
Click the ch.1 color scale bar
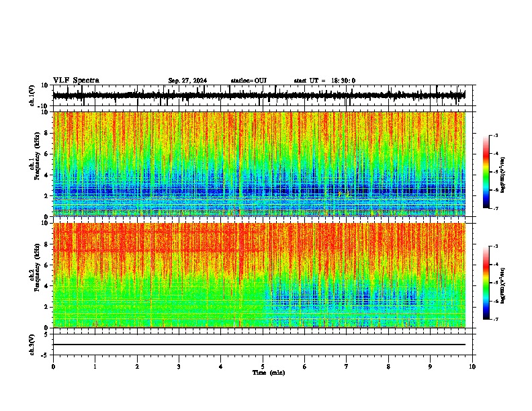[486, 172]
